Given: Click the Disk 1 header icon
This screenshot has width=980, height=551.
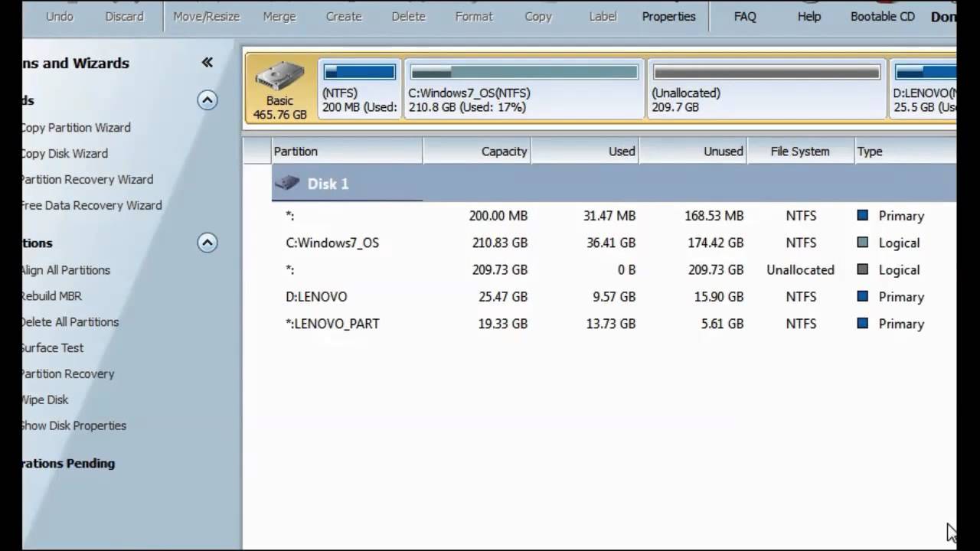Looking at the screenshot, I should pos(288,184).
